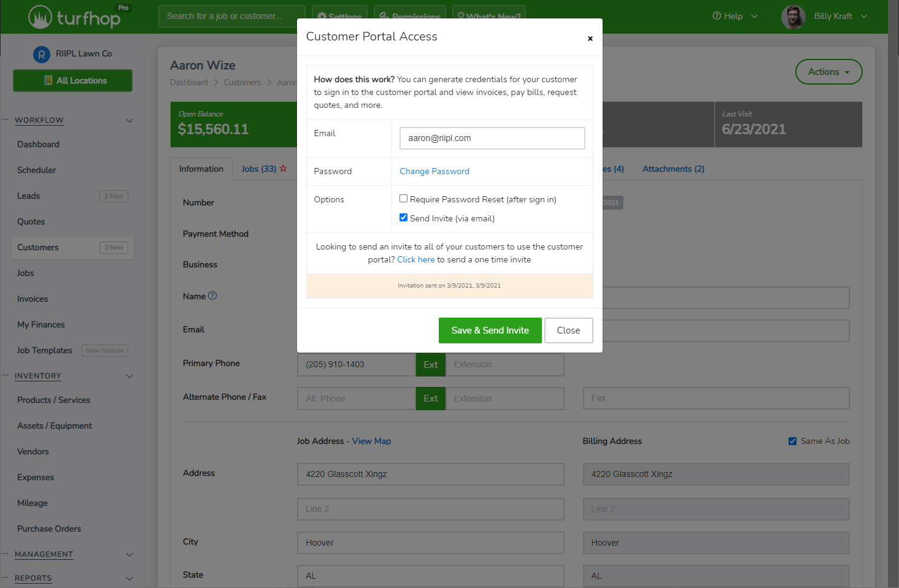899x588 pixels.
Task: Enable Require Password Reset after sign in
Action: click(403, 198)
